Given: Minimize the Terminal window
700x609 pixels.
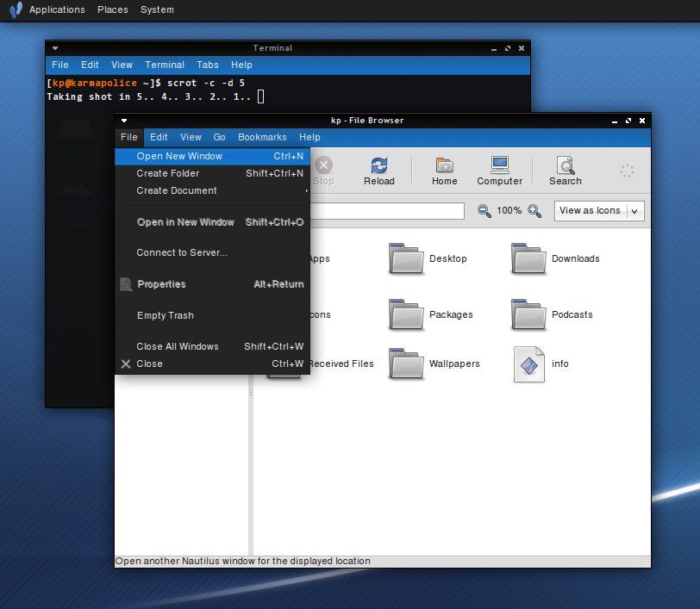Looking at the screenshot, I should tap(494, 48).
